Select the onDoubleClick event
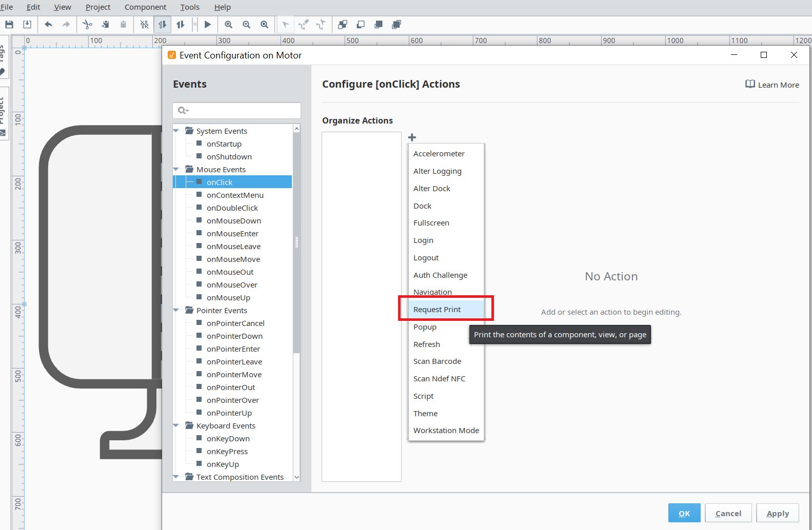Image resolution: width=812 pixels, height=530 pixels. point(232,208)
